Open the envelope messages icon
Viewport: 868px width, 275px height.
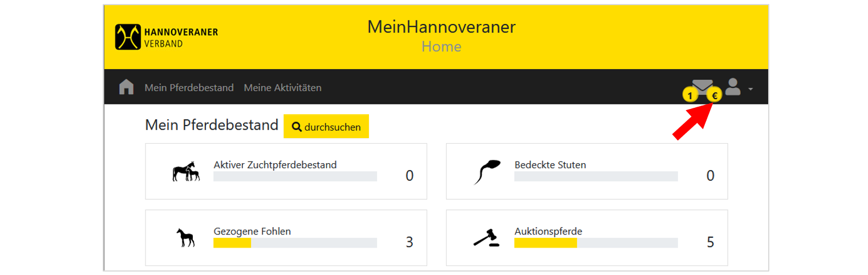703,86
